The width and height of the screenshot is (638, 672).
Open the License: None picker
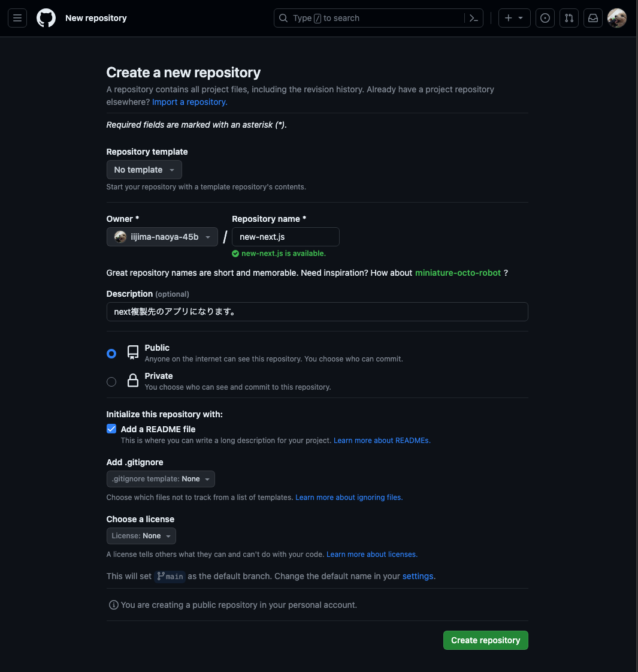click(141, 535)
